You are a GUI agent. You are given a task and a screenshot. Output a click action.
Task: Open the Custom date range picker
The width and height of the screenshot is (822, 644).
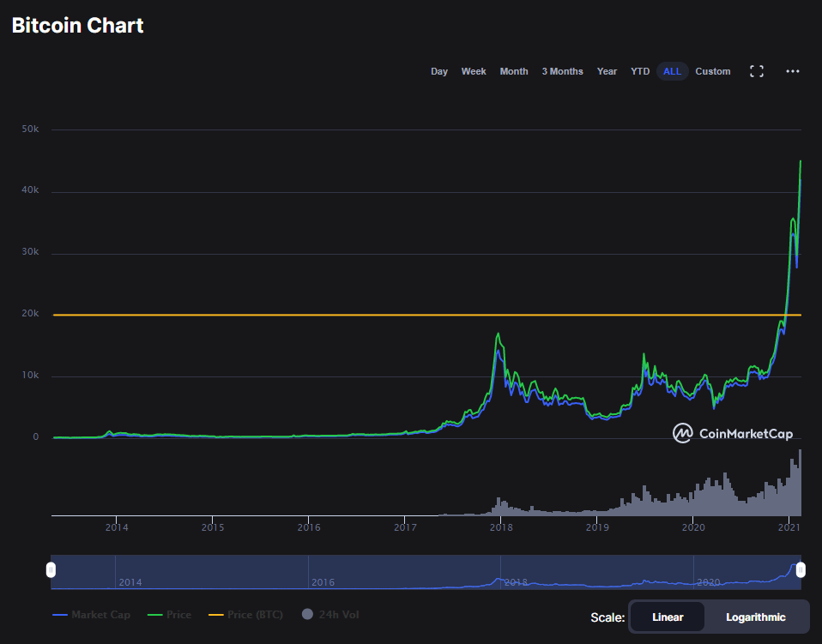[x=713, y=71]
